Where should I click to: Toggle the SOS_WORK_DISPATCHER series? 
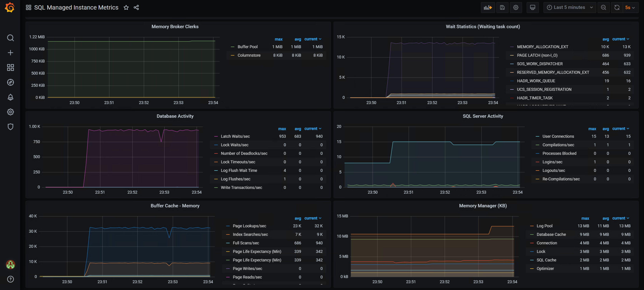tap(540, 64)
